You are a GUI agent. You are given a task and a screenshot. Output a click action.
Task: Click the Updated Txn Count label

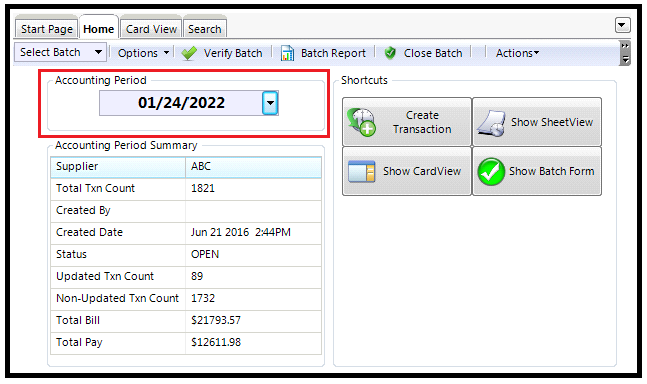tap(105, 276)
